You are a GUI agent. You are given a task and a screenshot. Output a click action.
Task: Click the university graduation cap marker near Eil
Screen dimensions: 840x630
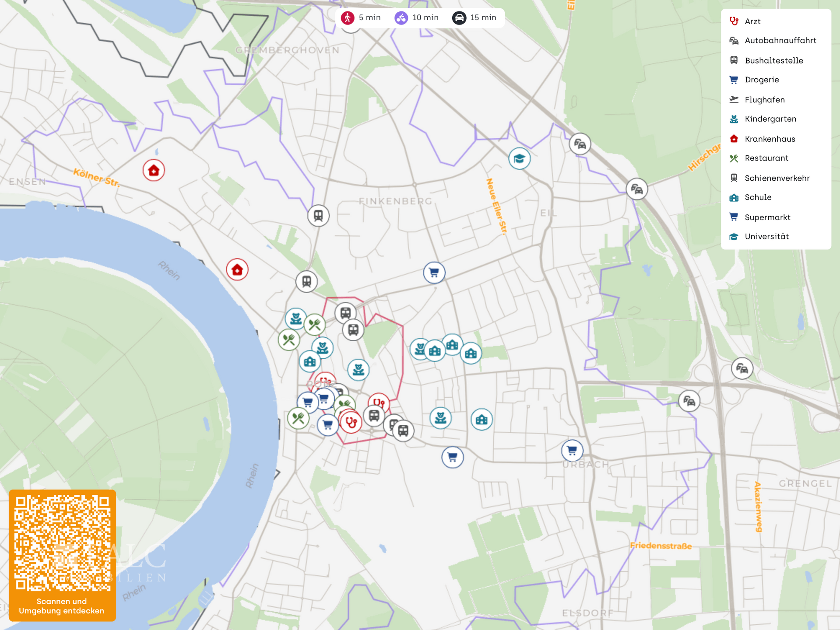[x=519, y=158]
